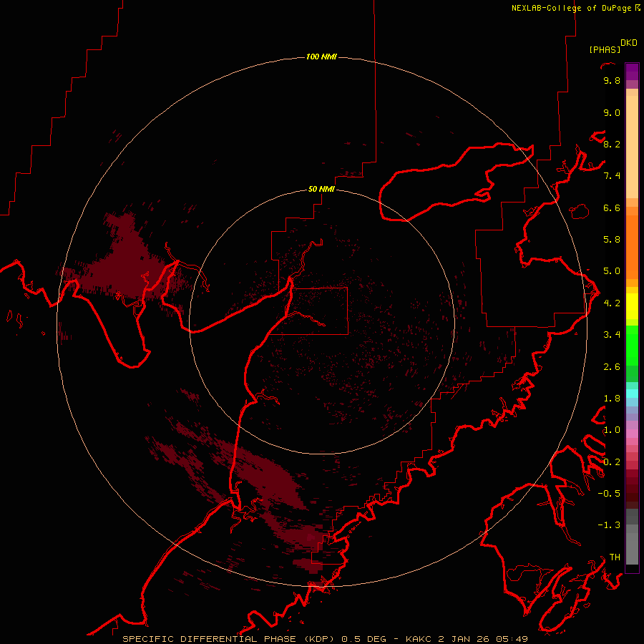Screen dimensions: 644x644
Task: Select the 6.6 legend value
Action: (612, 208)
